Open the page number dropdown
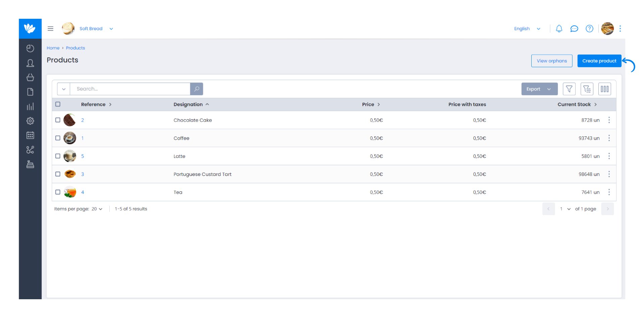Image resolution: width=644 pixels, height=318 pixels. 565,209
